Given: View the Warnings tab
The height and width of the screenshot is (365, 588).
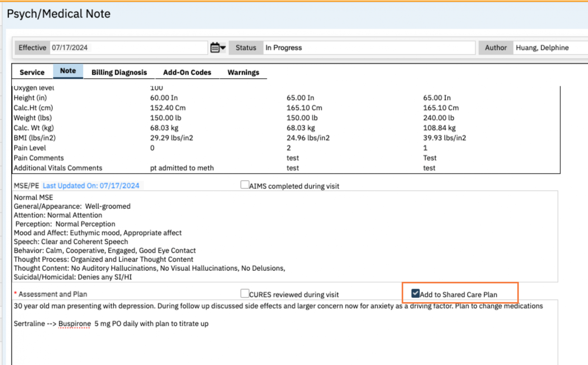Looking at the screenshot, I should pyautogui.click(x=243, y=72).
